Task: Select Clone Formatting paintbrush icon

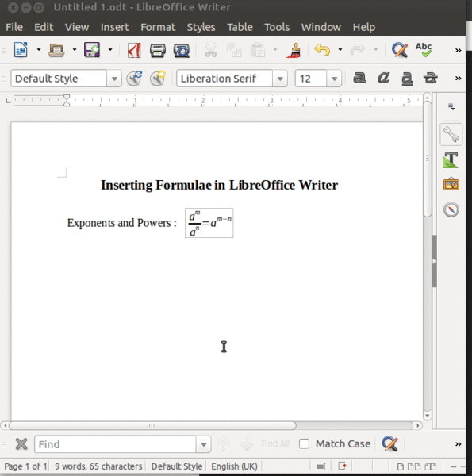Action: point(294,50)
